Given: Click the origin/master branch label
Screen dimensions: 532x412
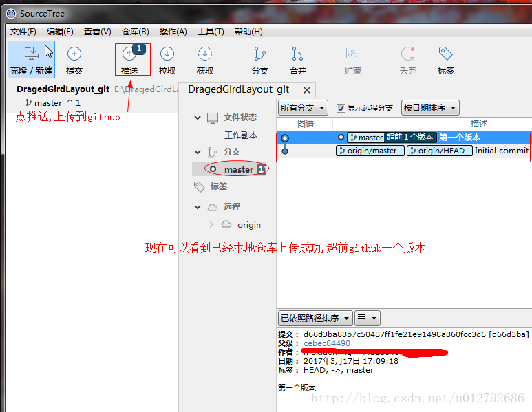Looking at the screenshot, I should (x=370, y=151).
